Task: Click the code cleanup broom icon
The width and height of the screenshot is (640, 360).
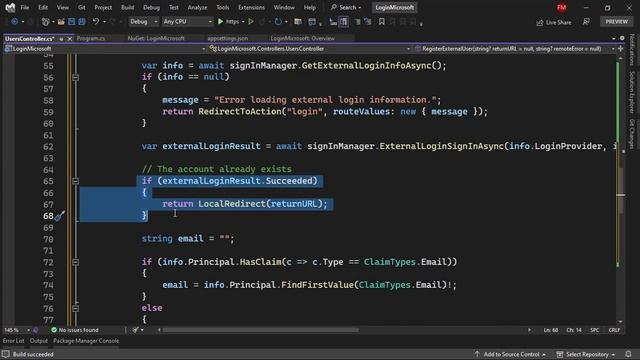Action: 136,330
